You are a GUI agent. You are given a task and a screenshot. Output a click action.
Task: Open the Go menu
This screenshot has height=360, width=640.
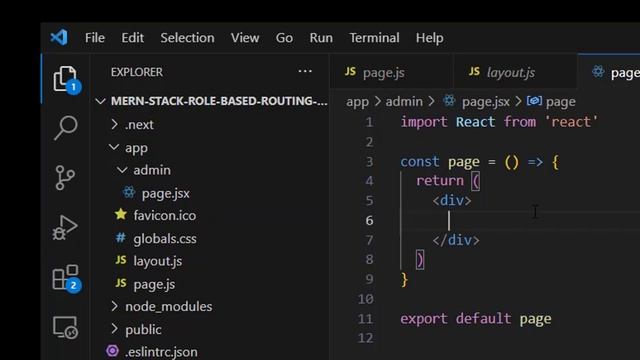284,38
